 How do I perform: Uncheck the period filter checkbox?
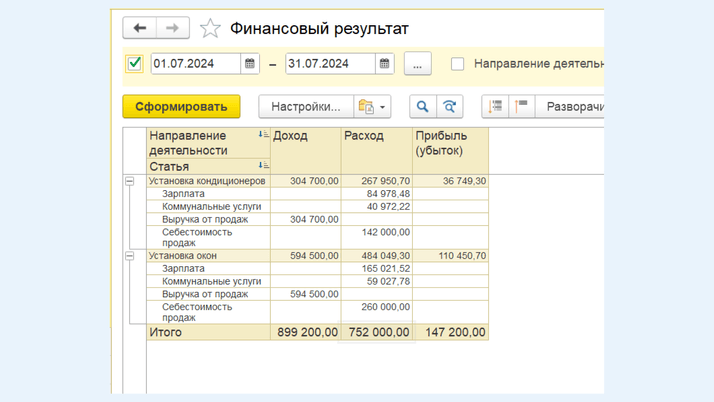tap(134, 63)
